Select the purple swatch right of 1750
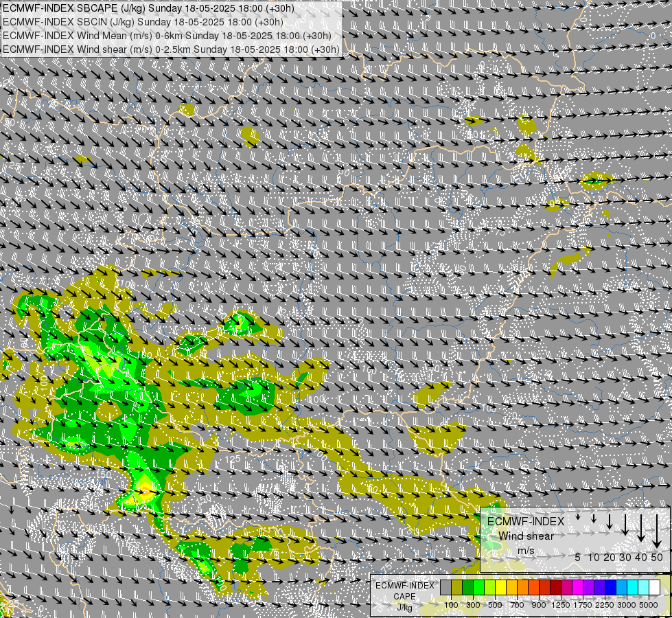The image size is (672, 618). [589, 588]
